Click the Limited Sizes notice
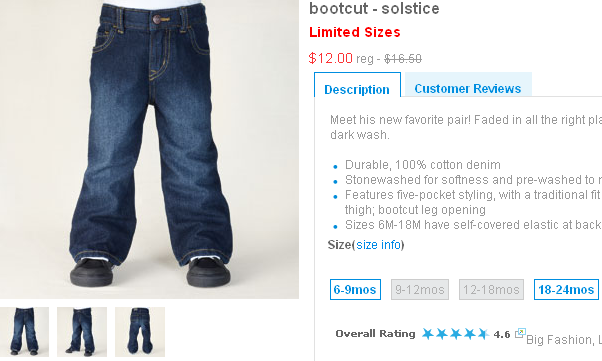 [355, 32]
